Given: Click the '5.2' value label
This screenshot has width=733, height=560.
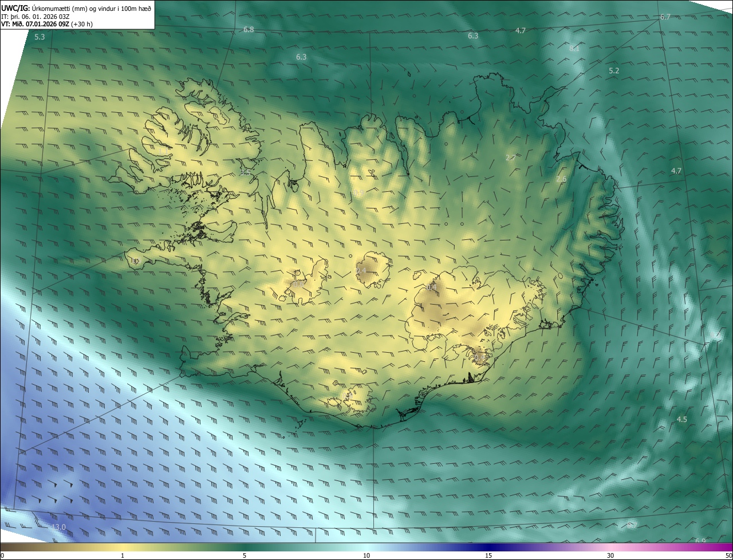Looking at the screenshot, I should coord(614,71).
